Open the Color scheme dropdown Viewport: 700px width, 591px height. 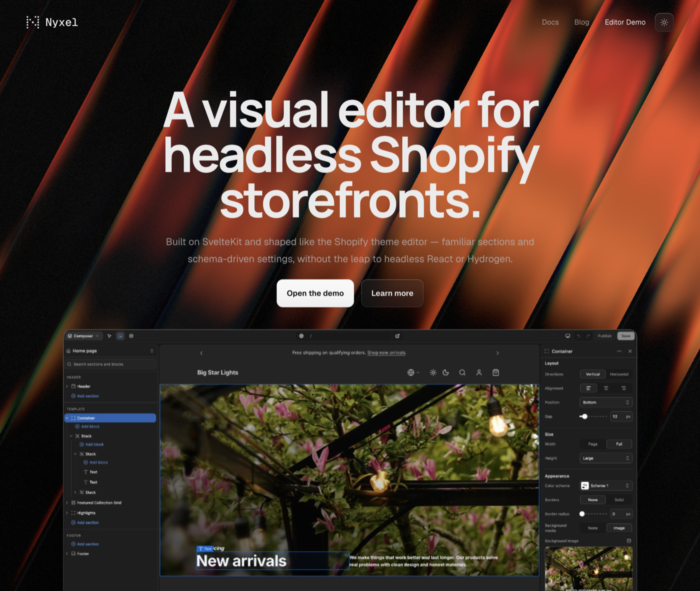pos(606,485)
